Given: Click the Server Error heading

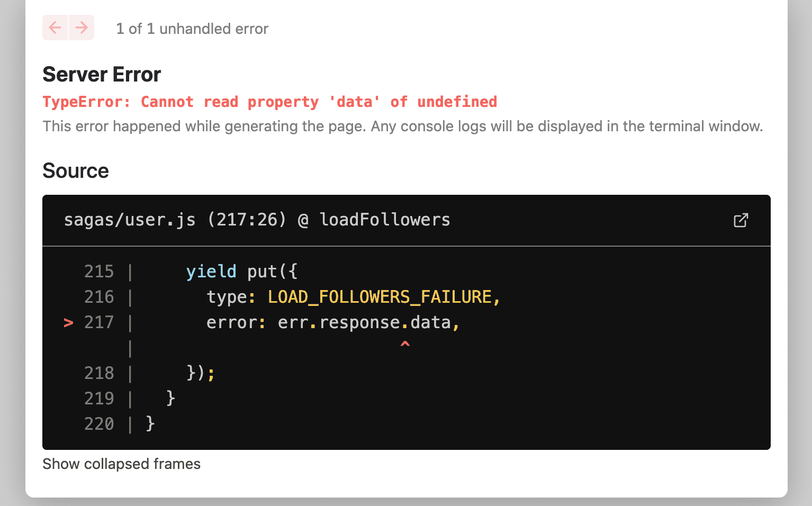Looking at the screenshot, I should (102, 75).
